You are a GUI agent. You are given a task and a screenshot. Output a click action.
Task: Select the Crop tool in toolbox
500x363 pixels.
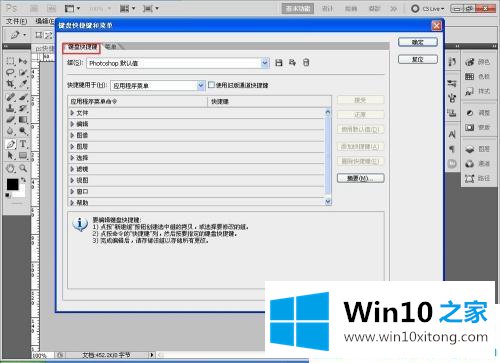[x=11, y=84]
